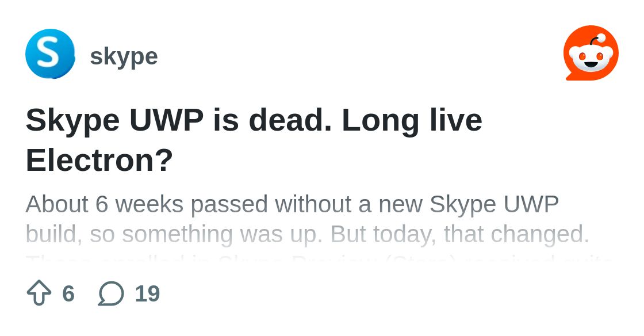
Task: Open the skype subreddit name link
Action: click(124, 57)
